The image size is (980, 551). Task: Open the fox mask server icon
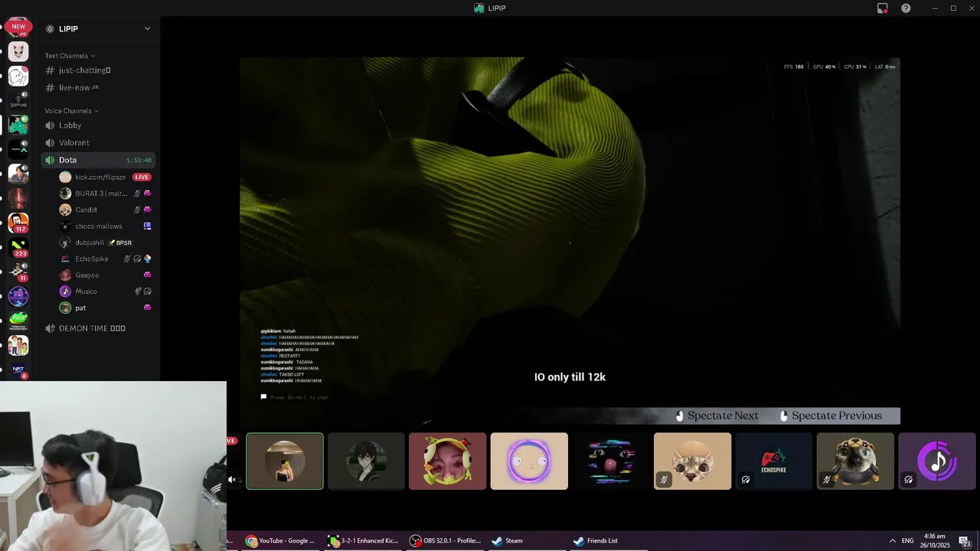pyautogui.click(x=18, y=52)
